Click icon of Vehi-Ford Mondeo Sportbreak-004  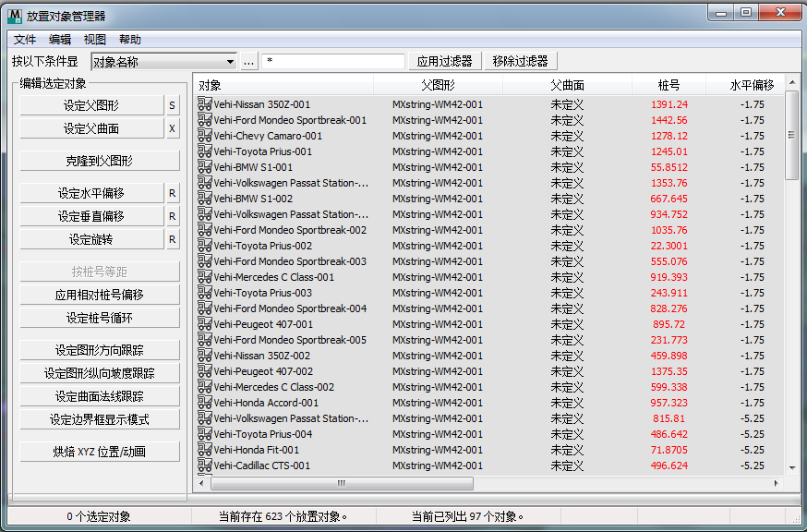pyautogui.click(x=204, y=308)
